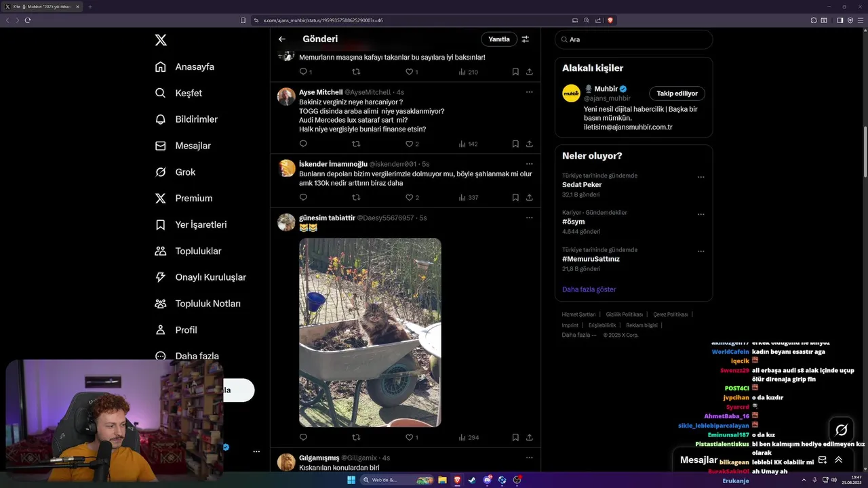
Task: Bookmark the cat photo reply
Action: point(515,437)
